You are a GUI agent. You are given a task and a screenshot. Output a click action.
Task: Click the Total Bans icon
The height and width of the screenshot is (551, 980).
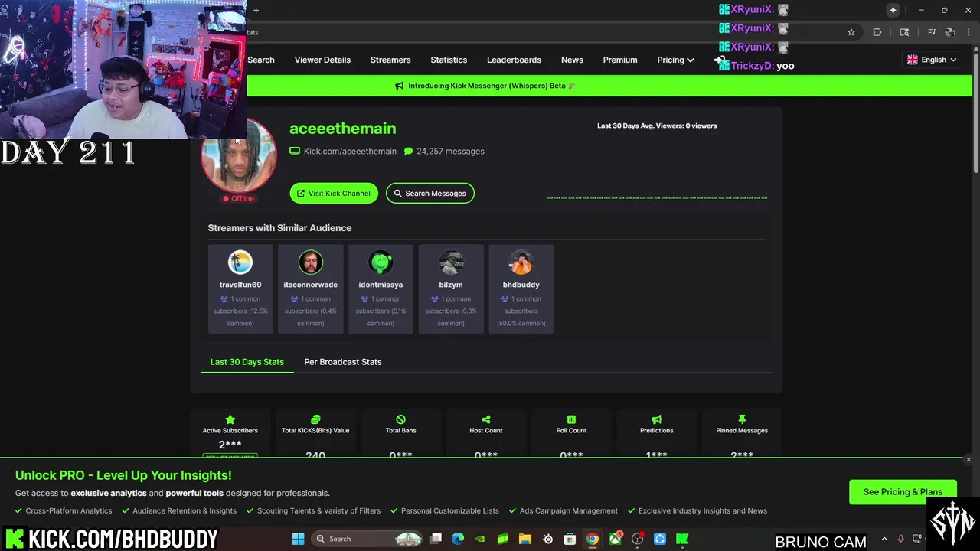pos(400,419)
